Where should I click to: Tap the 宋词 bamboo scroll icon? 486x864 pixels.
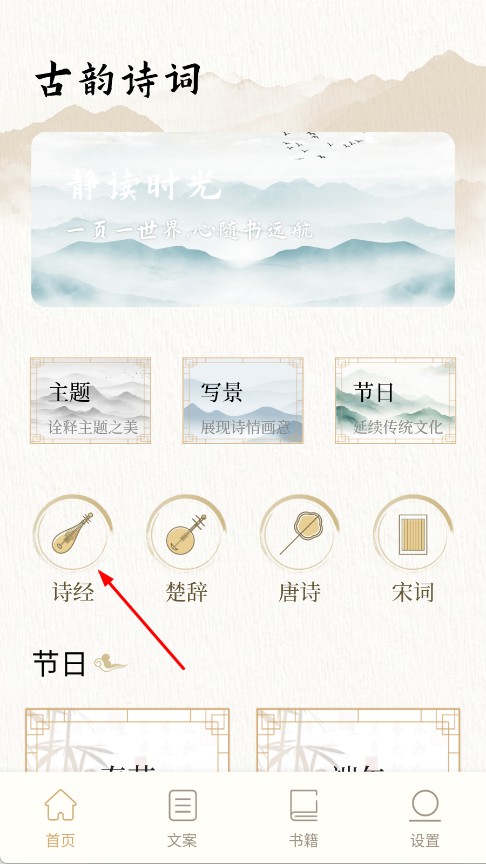click(413, 533)
